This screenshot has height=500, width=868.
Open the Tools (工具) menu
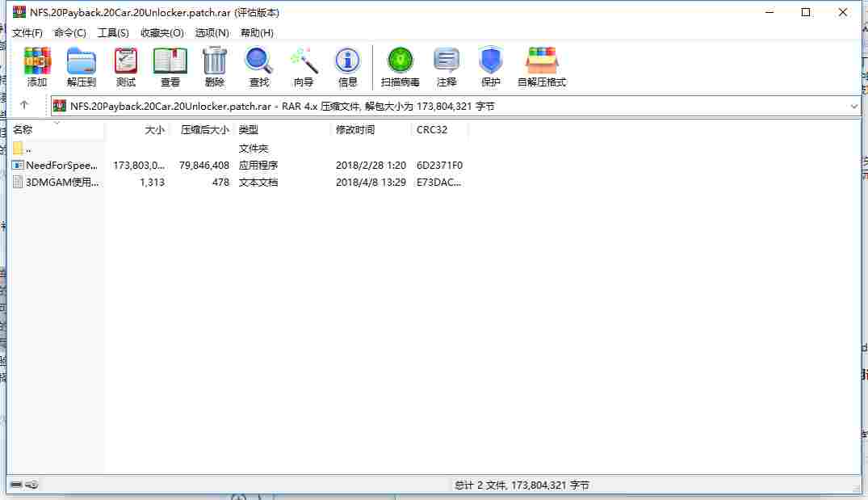click(x=113, y=32)
